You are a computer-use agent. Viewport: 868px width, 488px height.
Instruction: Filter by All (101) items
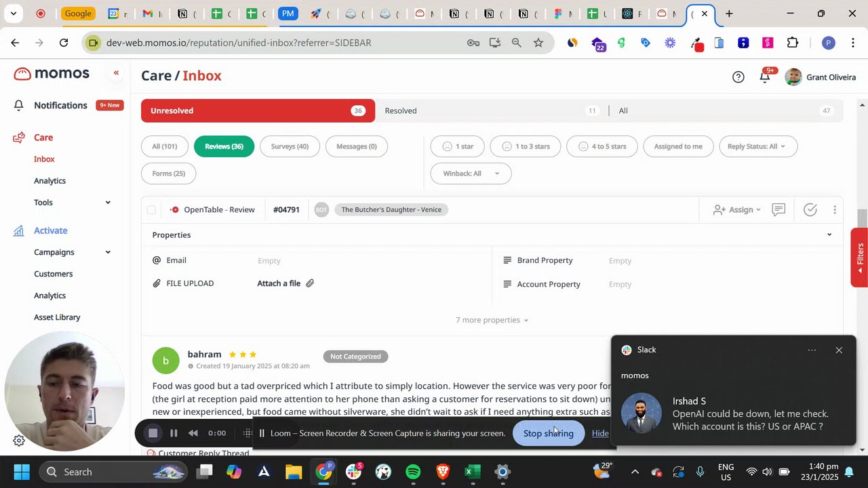coord(165,146)
